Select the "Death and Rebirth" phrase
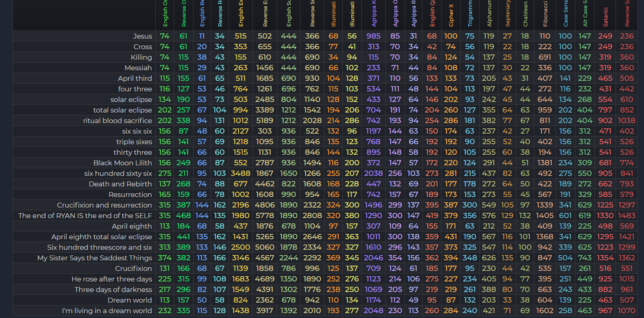 click(120, 184)
